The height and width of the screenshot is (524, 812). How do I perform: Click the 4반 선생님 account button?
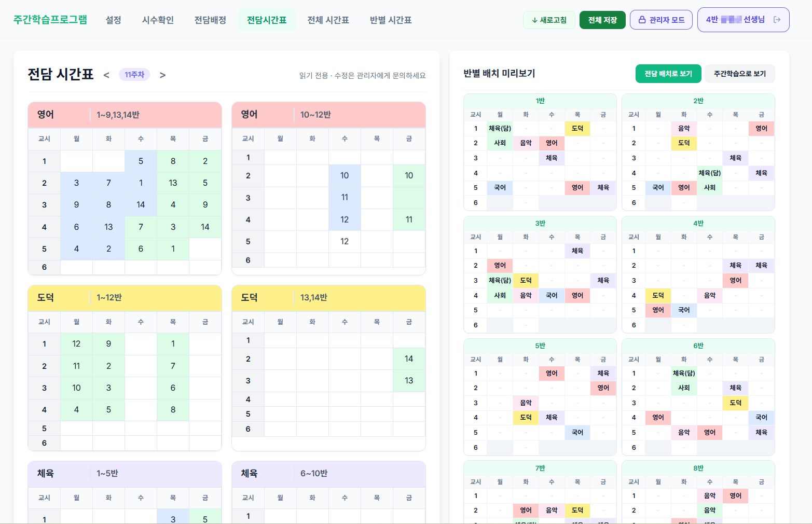tap(743, 20)
